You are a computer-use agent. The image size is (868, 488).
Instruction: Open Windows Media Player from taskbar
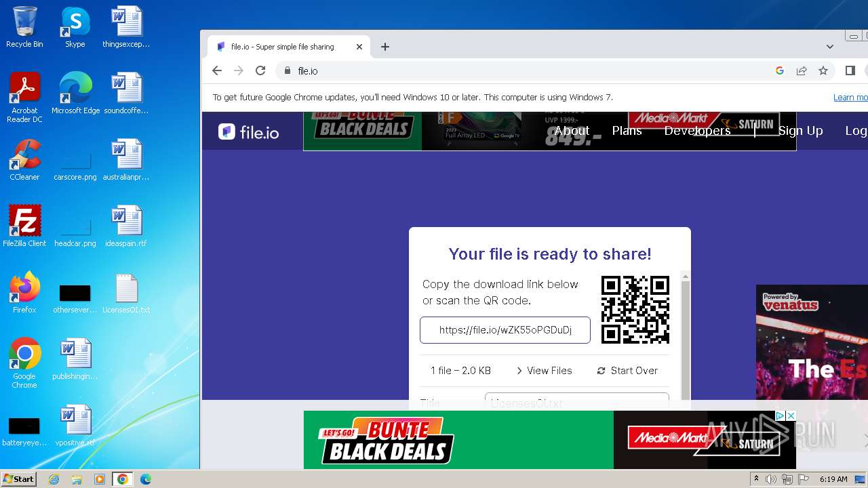click(x=100, y=479)
